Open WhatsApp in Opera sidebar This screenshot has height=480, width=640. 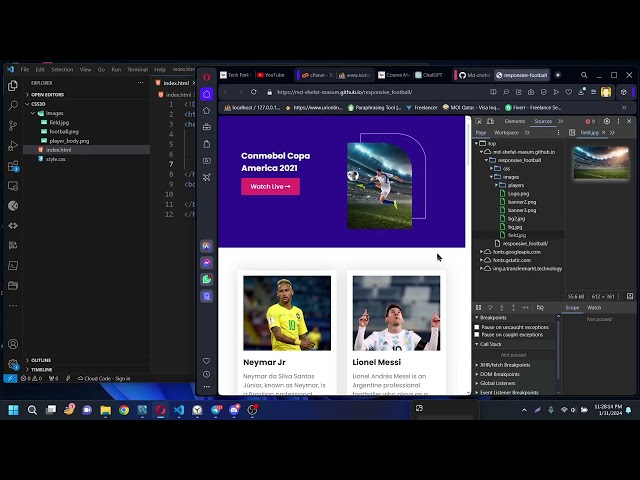pyautogui.click(x=207, y=279)
